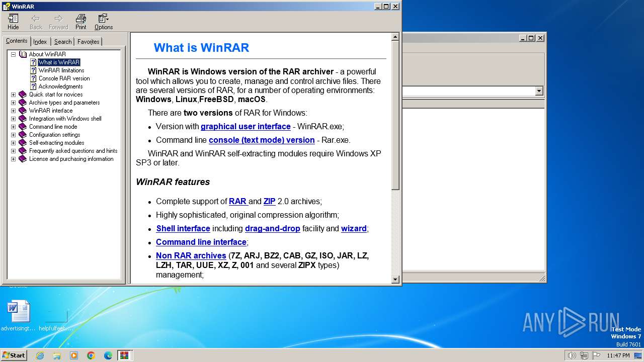Open the RAR archives link
This screenshot has height=362, width=644.
pyautogui.click(x=238, y=202)
